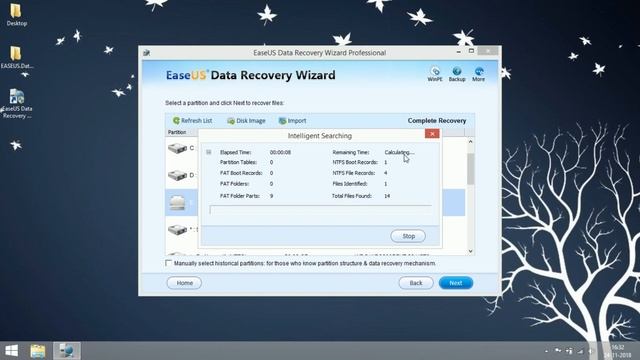The width and height of the screenshot is (640, 360).
Task: Click the taskbar clock
Action: (x=618, y=351)
